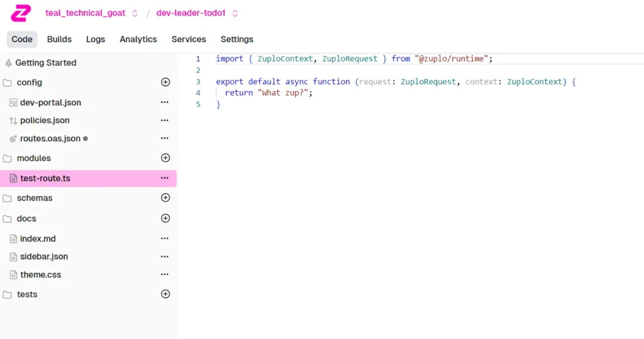Click the "@zuplo/runtime" import string
This screenshot has width=644, height=339.
click(451, 58)
